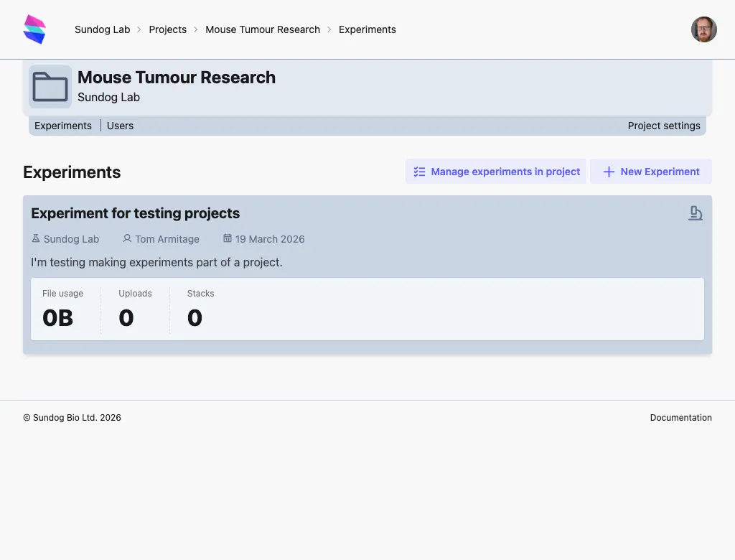Viewport: 735px width, 560px height.
Task: Select the flask icon beside Sundog Lab
Action: [x=35, y=238]
